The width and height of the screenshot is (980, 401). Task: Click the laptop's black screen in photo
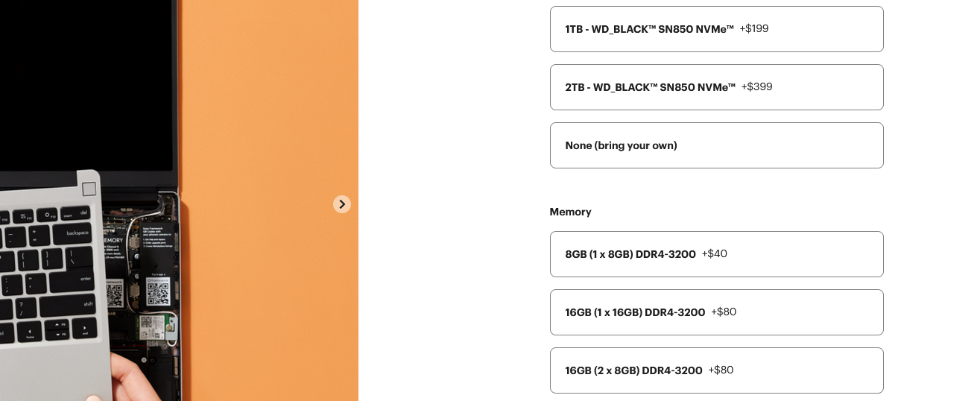[x=82, y=75]
